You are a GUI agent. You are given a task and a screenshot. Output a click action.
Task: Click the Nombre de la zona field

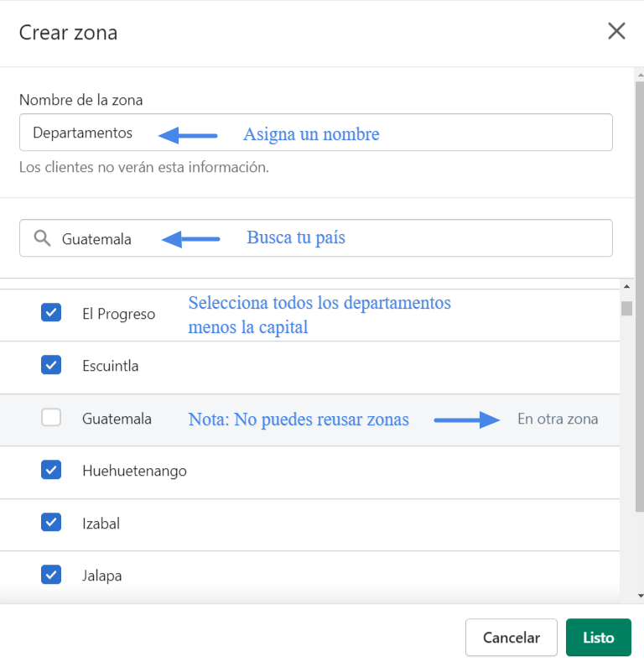tap(316, 133)
